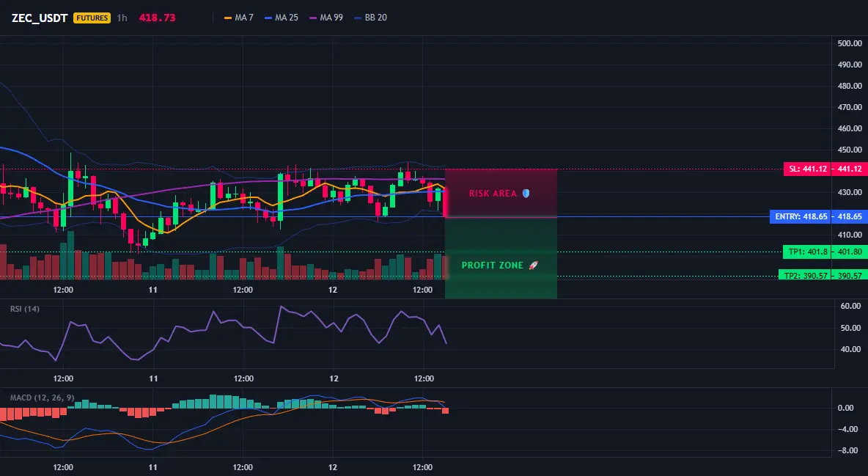Image resolution: width=868 pixels, height=476 pixels.
Task: Toggle the MA 25 legend item
Action: click(x=282, y=18)
